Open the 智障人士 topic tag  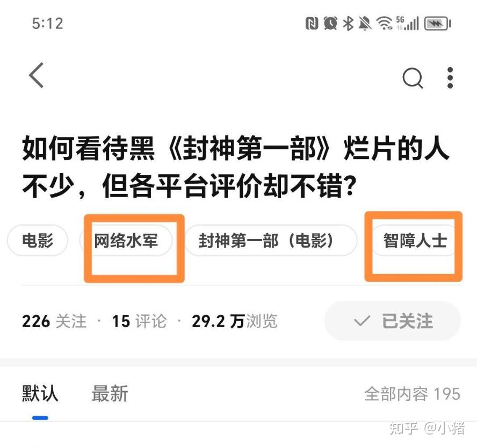(415, 240)
